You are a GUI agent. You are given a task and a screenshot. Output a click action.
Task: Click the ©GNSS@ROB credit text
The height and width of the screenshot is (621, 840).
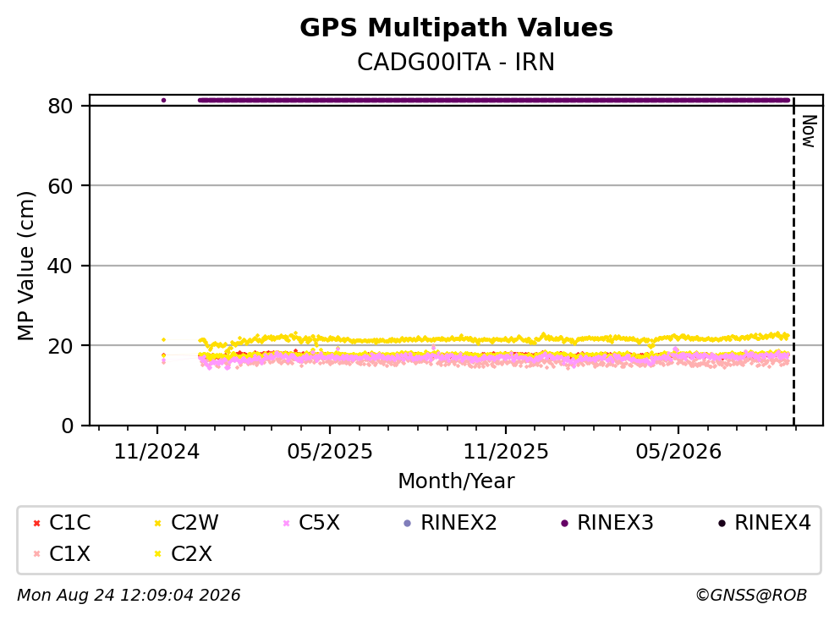(751, 595)
